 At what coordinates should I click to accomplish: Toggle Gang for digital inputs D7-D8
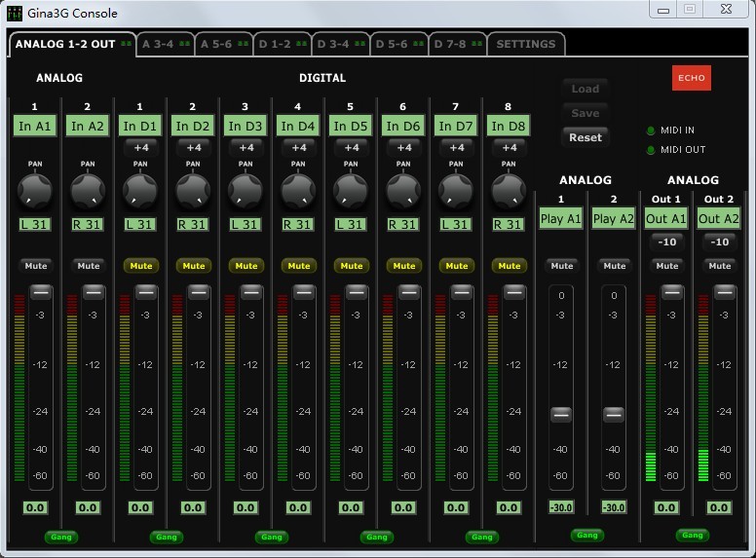click(x=481, y=537)
